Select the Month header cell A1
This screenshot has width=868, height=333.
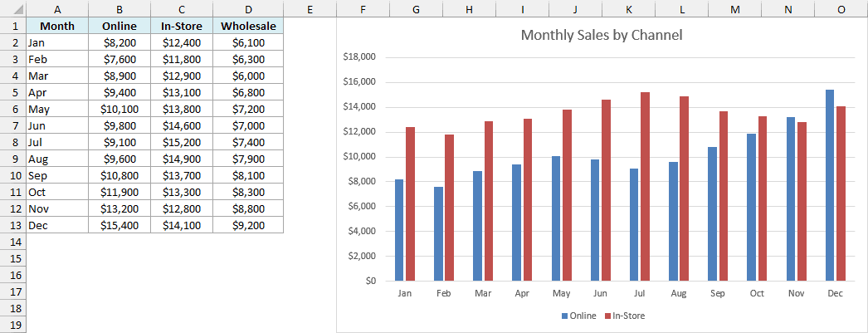tap(57, 26)
